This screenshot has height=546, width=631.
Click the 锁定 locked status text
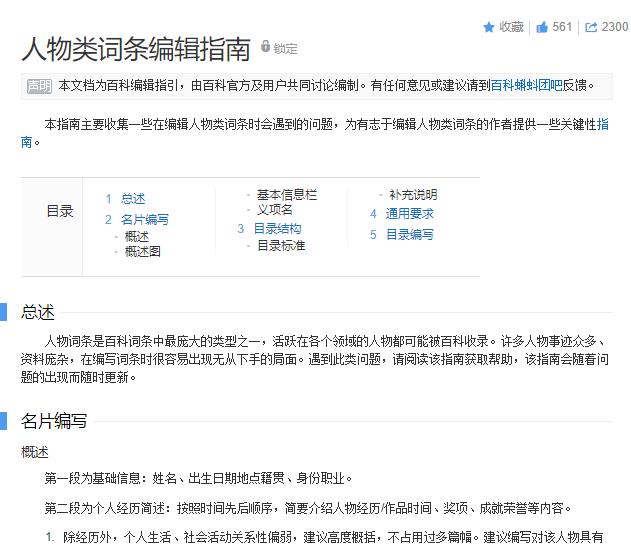[x=285, y=49]
